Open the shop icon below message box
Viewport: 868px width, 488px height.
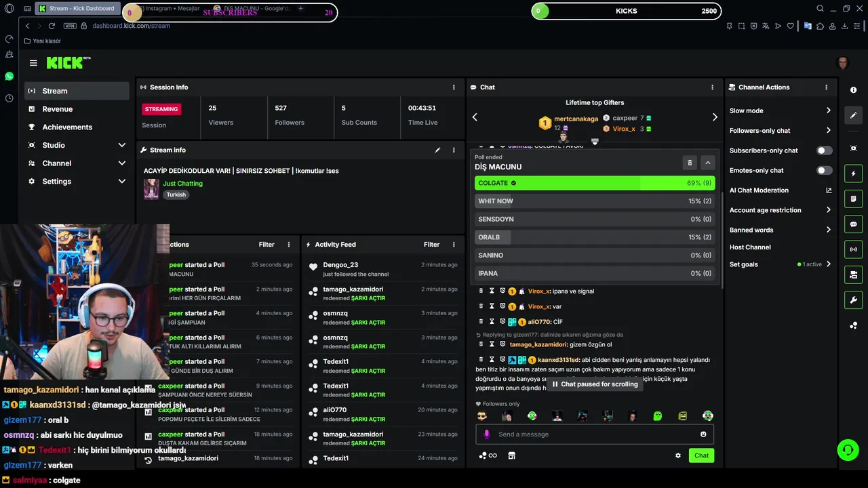[x=512, y=455]
